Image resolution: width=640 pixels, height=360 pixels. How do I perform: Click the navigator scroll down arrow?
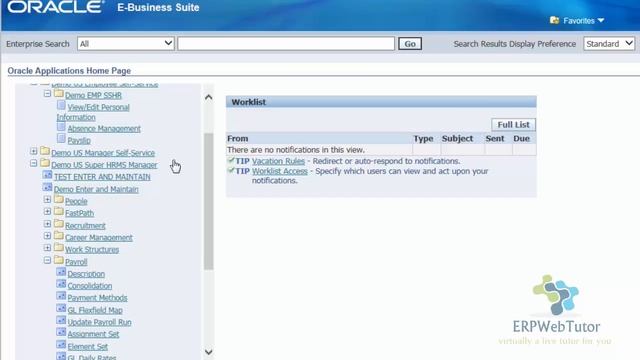pos(209,352)
